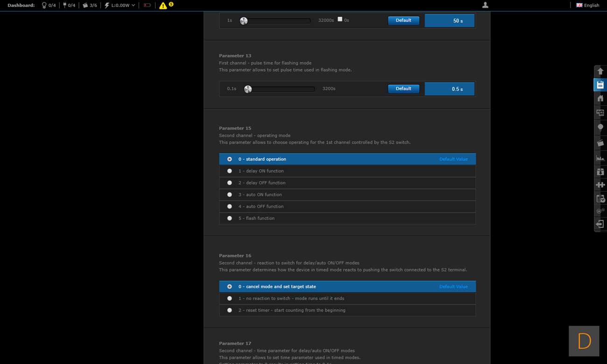Click the scroll-to-top arrow icon
Viewport: 607px width, 364px height.
click(600, 71)
